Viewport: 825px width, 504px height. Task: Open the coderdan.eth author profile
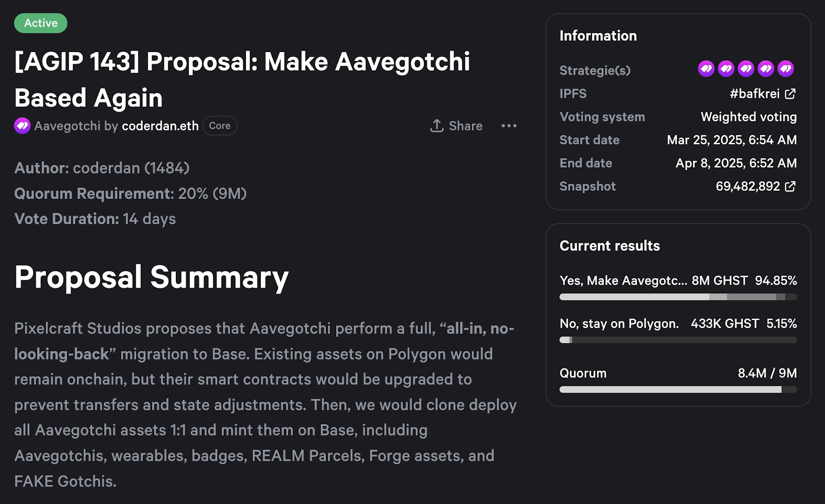coord(160,126)
